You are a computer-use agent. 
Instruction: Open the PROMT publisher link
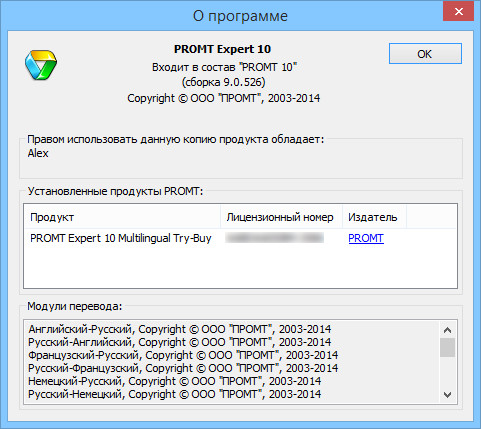point(366,238)
